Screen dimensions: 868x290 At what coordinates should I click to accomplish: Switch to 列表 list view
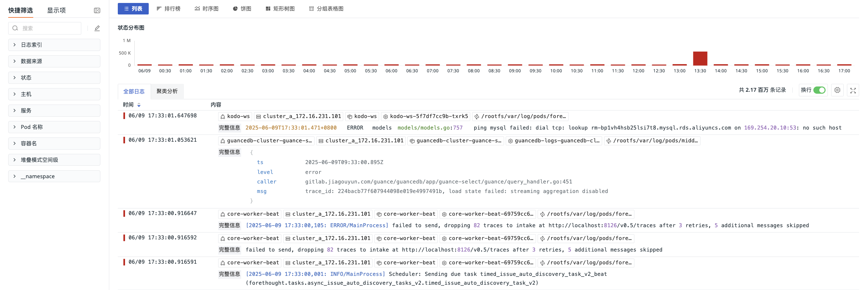(x=133, y=9)
